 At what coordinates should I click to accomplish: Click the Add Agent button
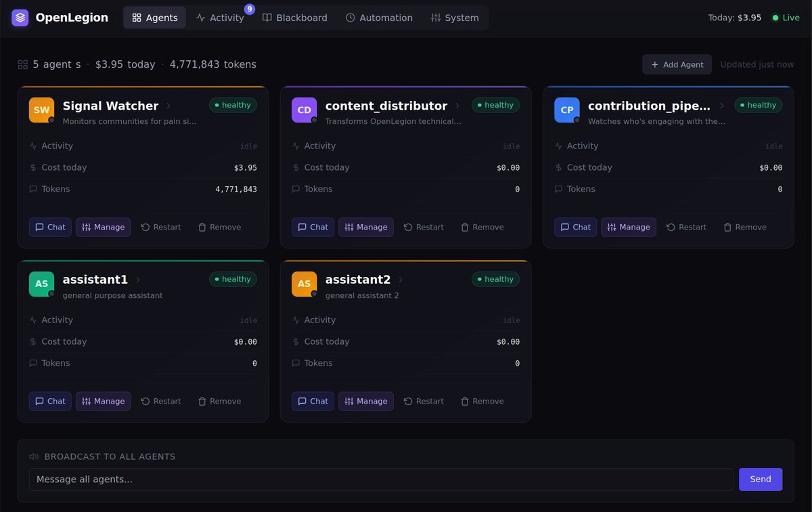[x=677, y=64]
